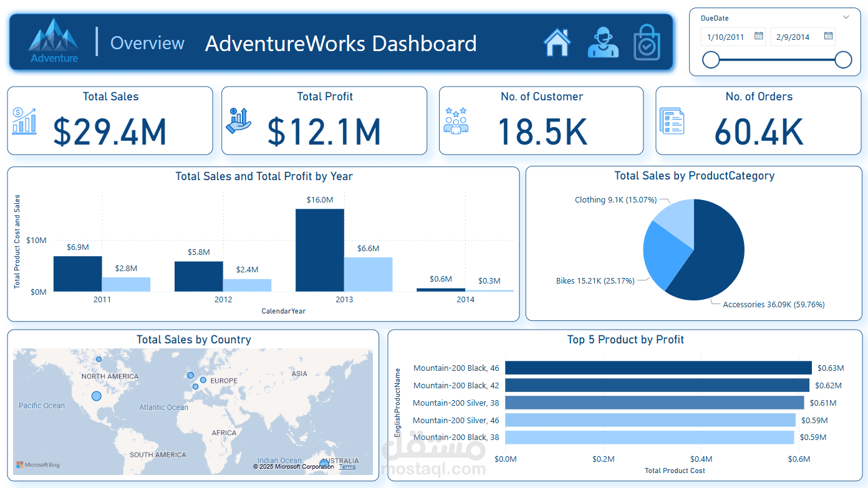Select the Bikes pie slice
The image size is (868, 488).
[664, 256]
